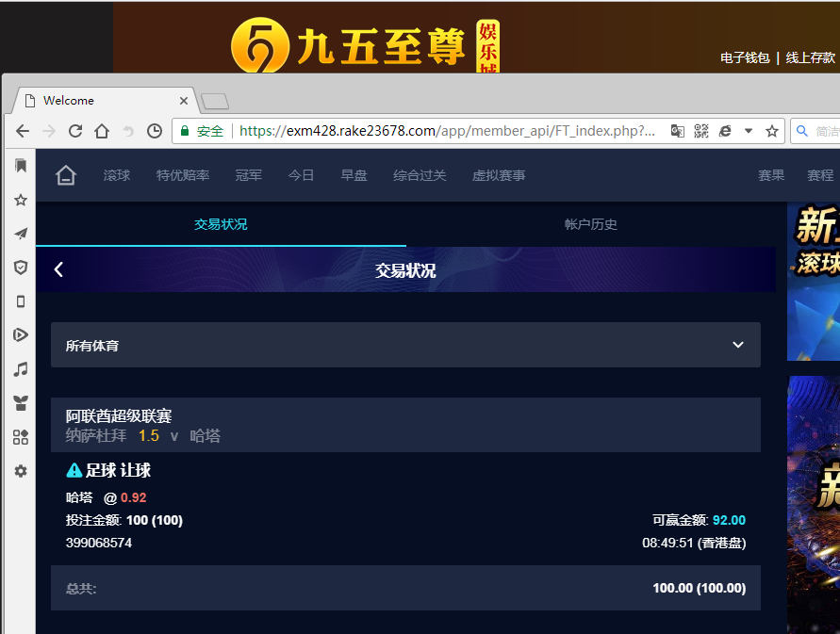Open browser history clock icon

155,131
